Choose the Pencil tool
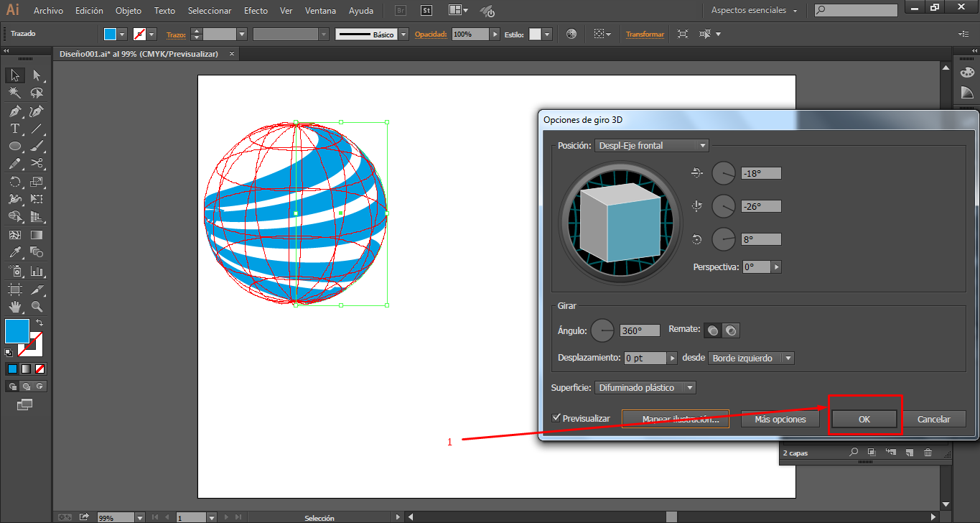This screenshot has width=980, height=523. pyautogui.click(x=14, y=164)
